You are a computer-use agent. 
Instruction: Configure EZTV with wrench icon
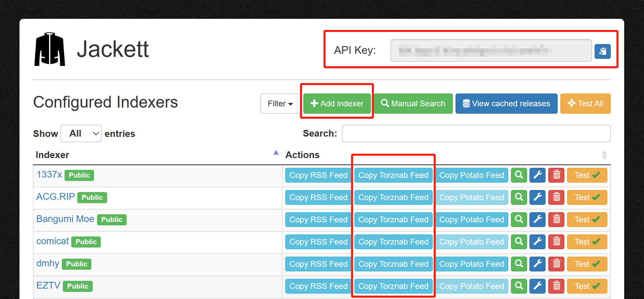click(x=538, y=286)
